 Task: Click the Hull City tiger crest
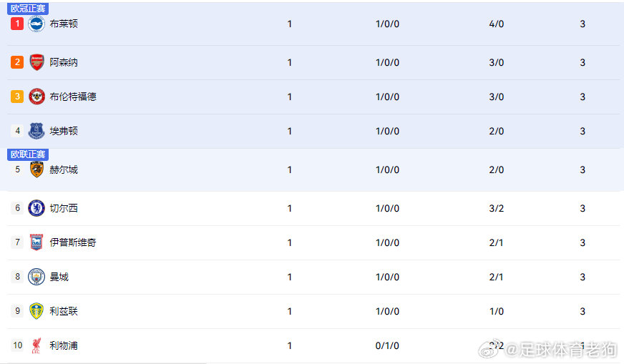36,169
